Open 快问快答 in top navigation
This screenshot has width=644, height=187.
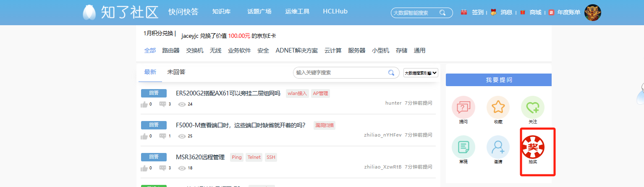click(x=183, y=11)
